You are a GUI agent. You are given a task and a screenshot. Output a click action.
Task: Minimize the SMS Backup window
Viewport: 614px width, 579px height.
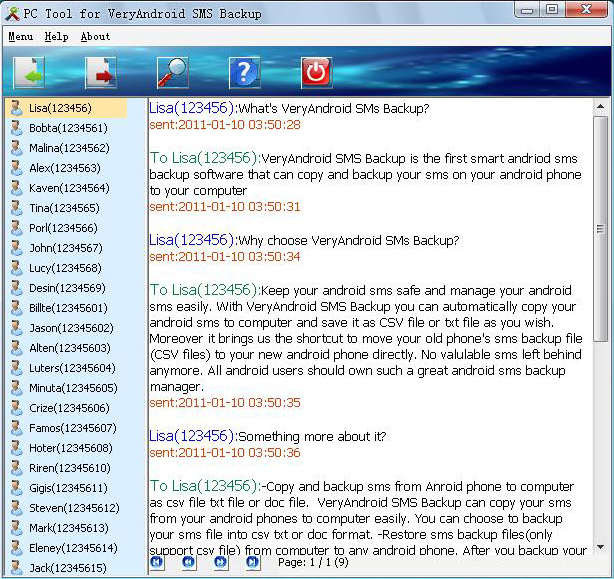[527, 10]
